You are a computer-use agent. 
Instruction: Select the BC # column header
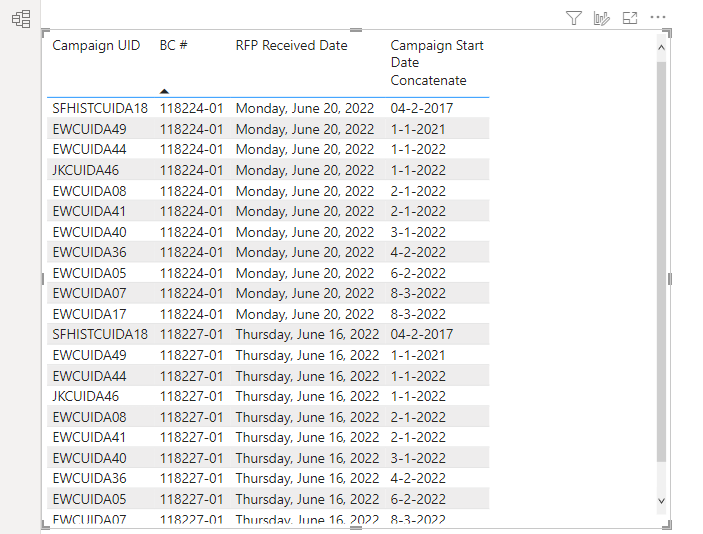(x=174, y=45)
